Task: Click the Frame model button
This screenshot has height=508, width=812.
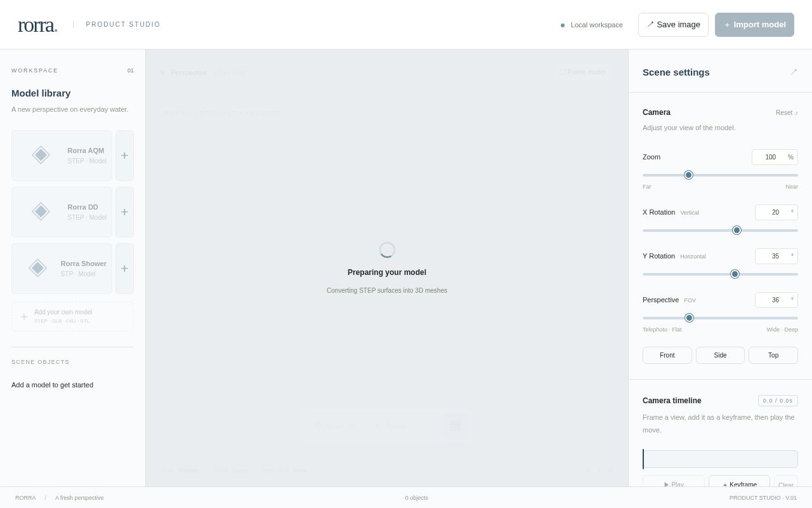Action: [582, 72]
